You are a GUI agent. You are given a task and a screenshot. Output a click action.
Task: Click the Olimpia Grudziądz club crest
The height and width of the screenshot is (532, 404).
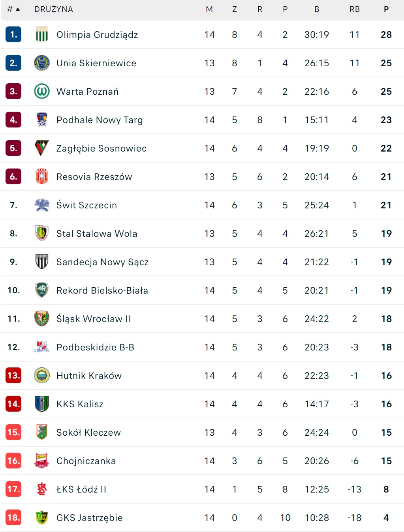click(x=41, y=35)
